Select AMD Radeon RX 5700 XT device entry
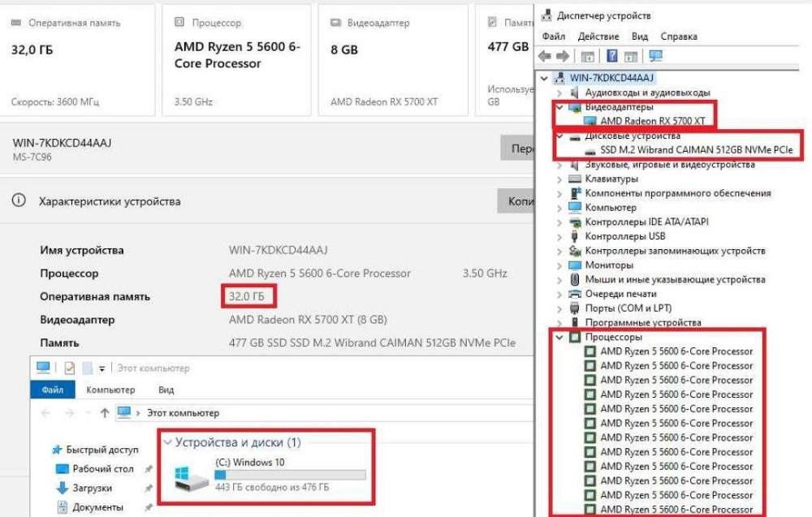812x517 pixels. point(653,121)
